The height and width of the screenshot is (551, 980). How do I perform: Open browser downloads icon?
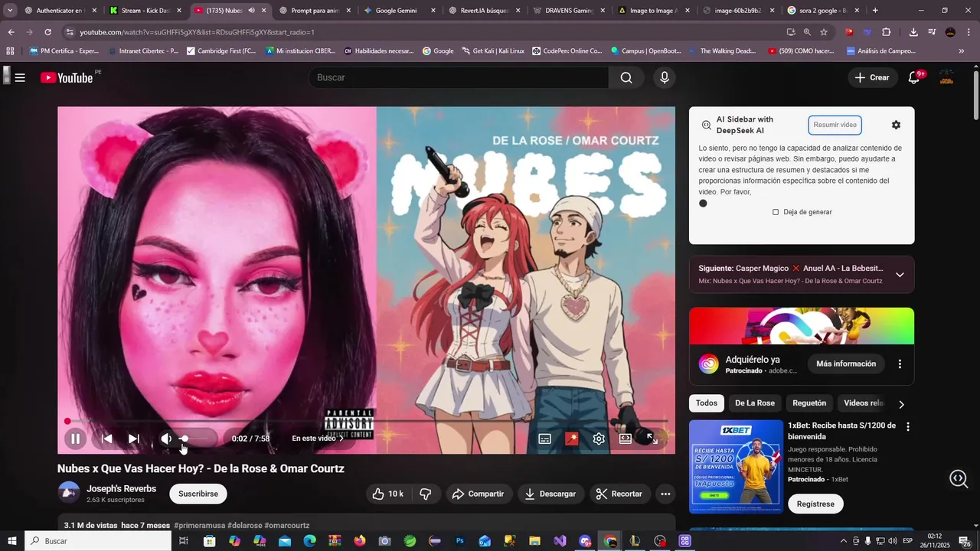click(913, 32)
